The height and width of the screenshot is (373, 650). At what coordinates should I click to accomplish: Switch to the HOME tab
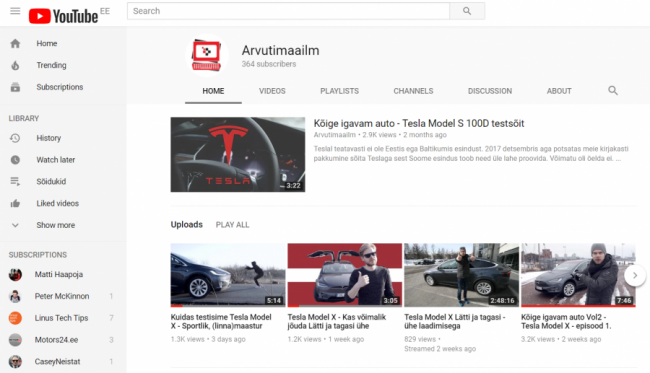[213, 91]
